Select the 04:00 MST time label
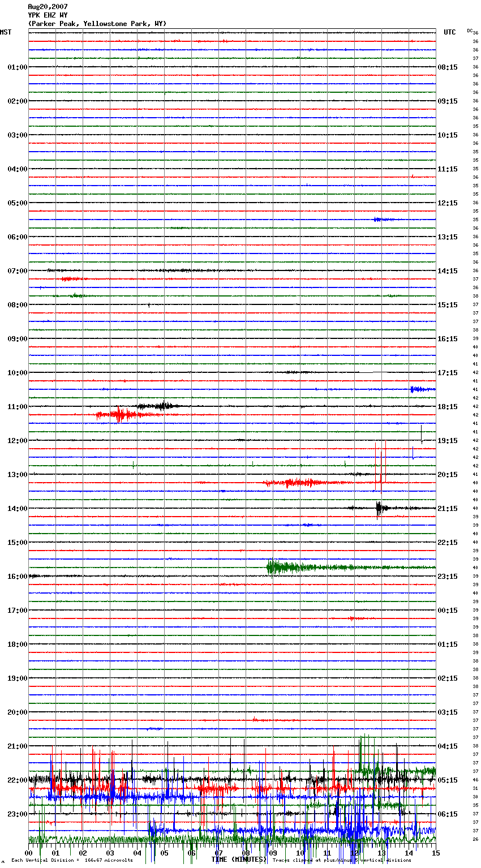This screenshot has height=868, width=481. pyautogui.click(x=18, y=169)
